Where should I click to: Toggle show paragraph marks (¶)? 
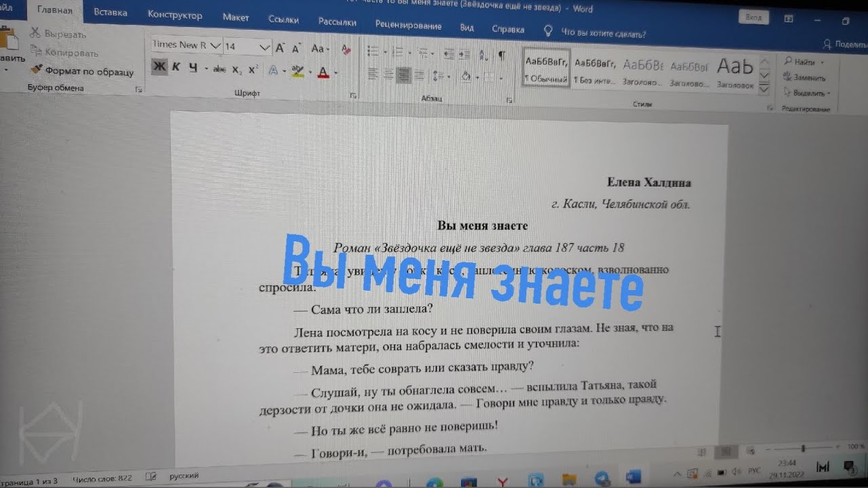(x=501, y=55)
